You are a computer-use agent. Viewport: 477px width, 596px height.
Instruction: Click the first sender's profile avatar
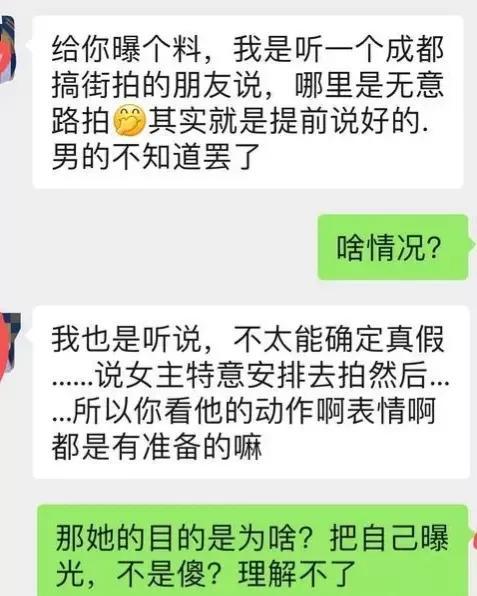(7, 49)
